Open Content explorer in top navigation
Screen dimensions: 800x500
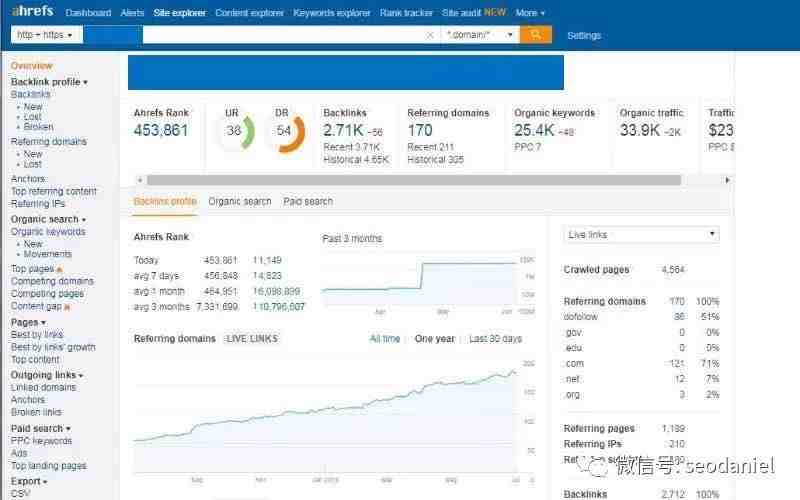[249, 13]
